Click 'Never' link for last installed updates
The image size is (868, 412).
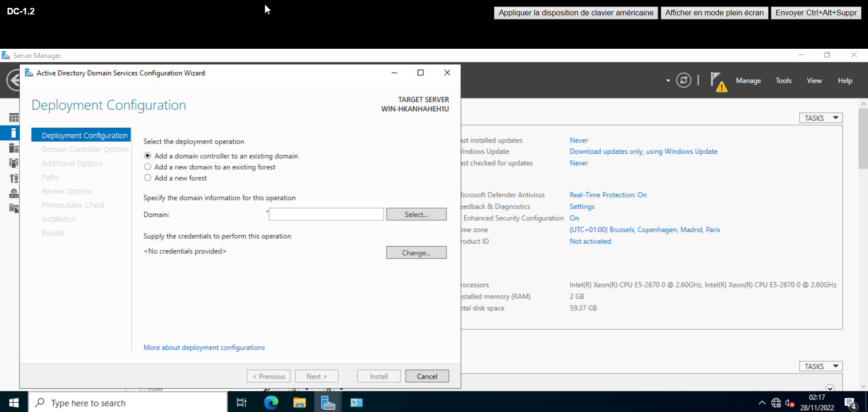point(579,140)
